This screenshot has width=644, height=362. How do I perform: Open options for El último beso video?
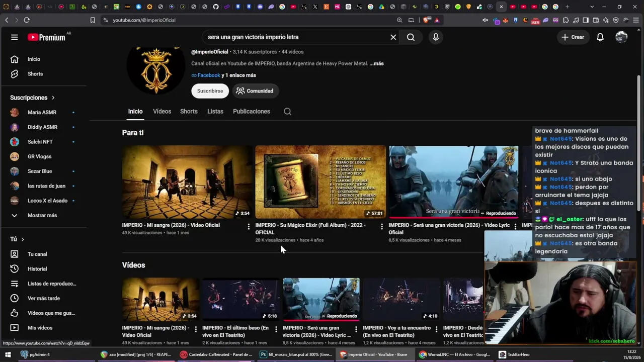pos(276,329)
